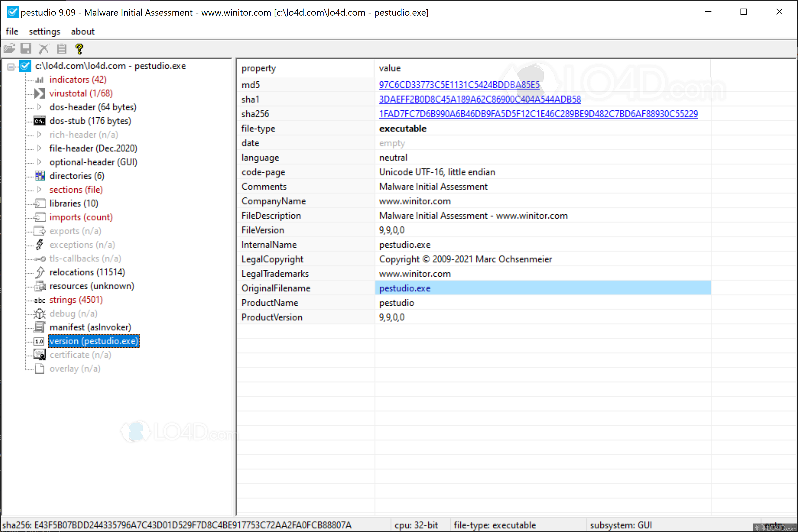Select the imports (count) tree node

(x=81, y=217)
